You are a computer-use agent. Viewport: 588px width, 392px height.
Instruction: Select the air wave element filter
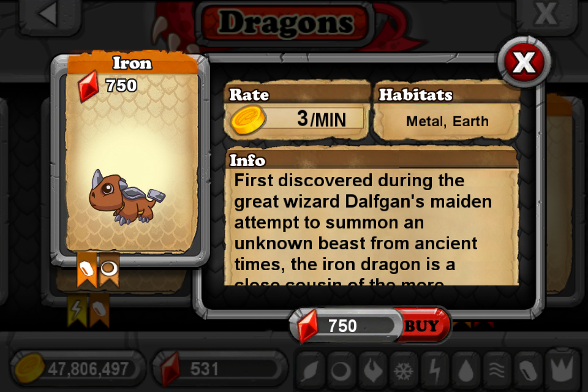[497, 371]
